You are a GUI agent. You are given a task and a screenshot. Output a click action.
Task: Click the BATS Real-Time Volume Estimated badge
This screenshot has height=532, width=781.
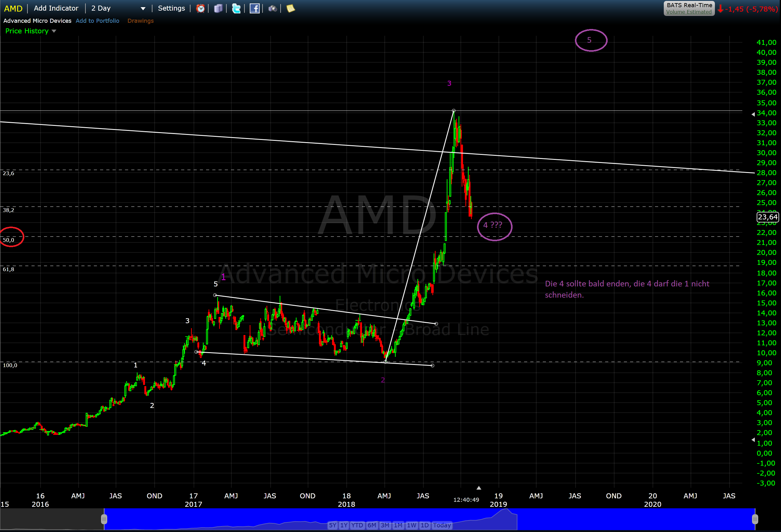click(689, 8)
